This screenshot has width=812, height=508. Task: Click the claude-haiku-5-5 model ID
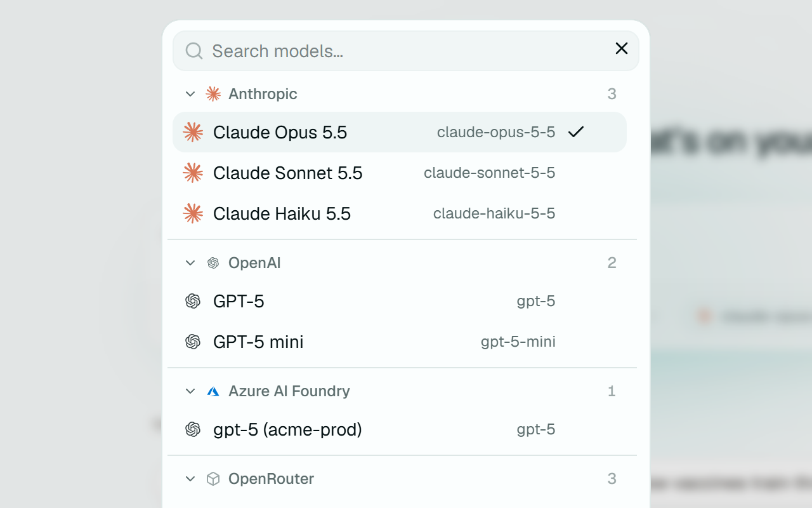click(x=494, y=213)
